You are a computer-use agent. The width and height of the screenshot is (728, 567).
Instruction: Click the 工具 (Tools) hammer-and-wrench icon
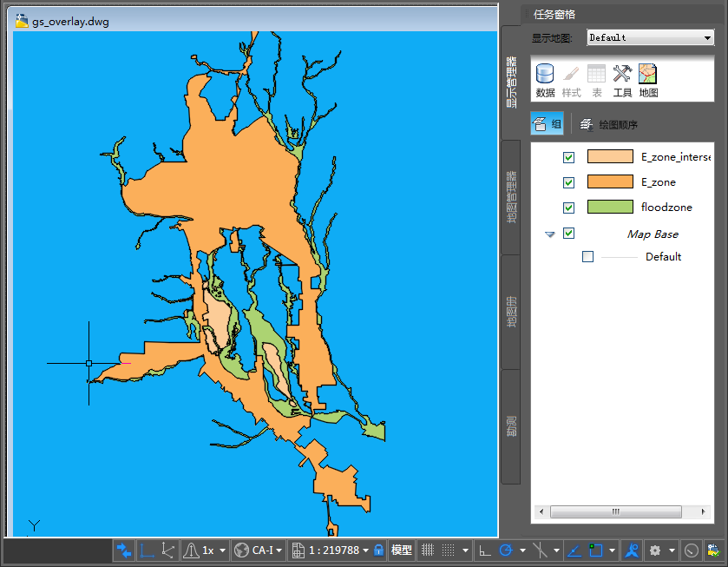(622, 75)
